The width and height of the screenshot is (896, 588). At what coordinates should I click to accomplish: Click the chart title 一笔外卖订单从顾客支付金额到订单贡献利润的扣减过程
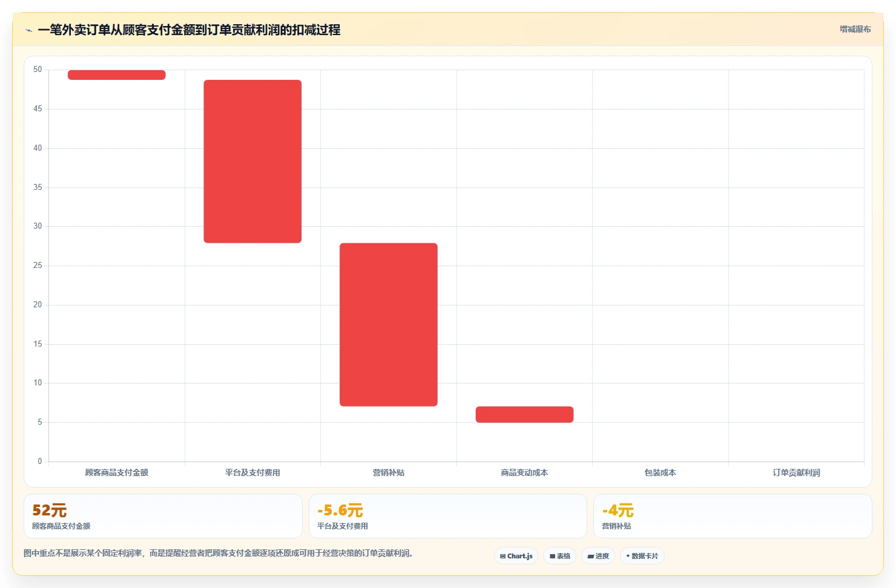pos(189,30)
